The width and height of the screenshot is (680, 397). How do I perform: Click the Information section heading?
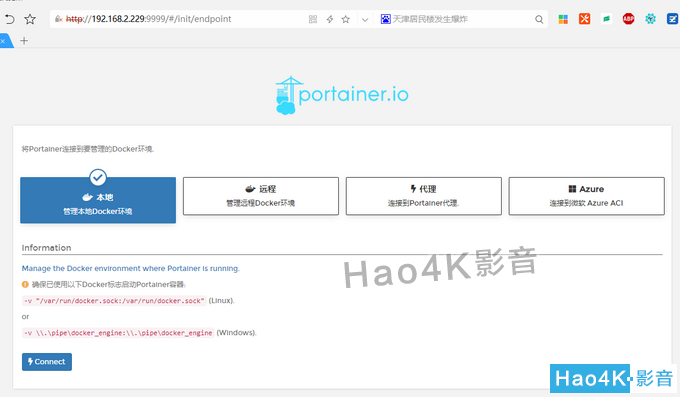click(46, 248)
